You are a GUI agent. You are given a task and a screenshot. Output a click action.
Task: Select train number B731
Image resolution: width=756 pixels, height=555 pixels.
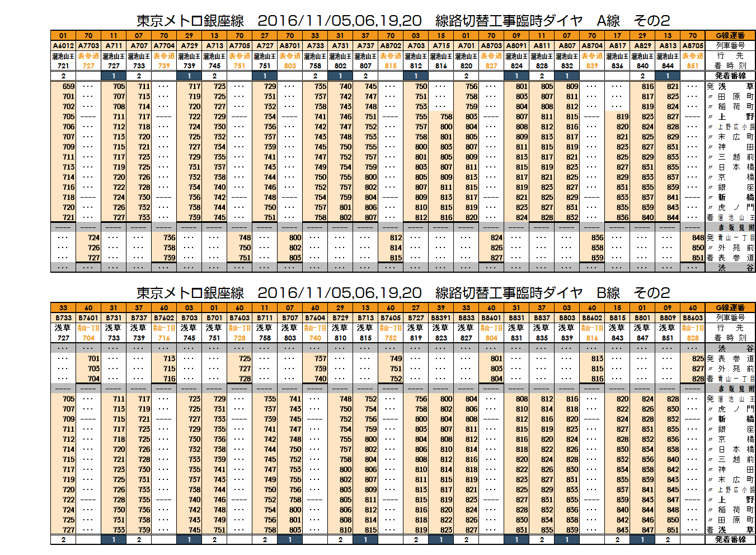point(114,318)
